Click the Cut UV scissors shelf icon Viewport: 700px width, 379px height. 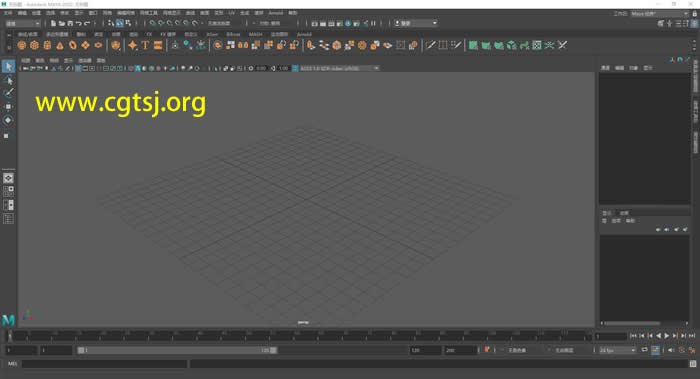click(562, 45)
